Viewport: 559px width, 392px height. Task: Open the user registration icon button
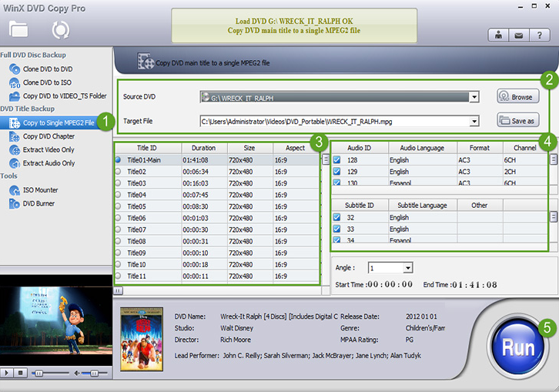[x=498, y=35]
